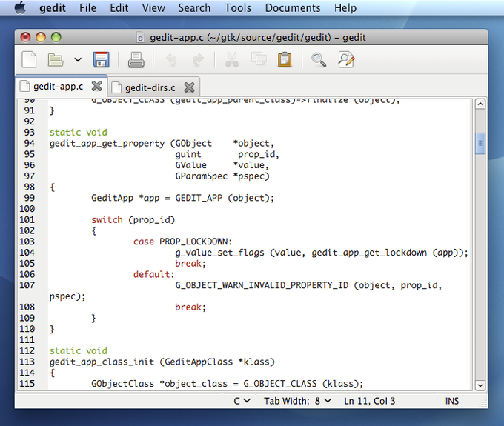The width and height of the screenshot is (504, 426).
Task: Click the INS indicator in status bar
Action: (452, 401)
